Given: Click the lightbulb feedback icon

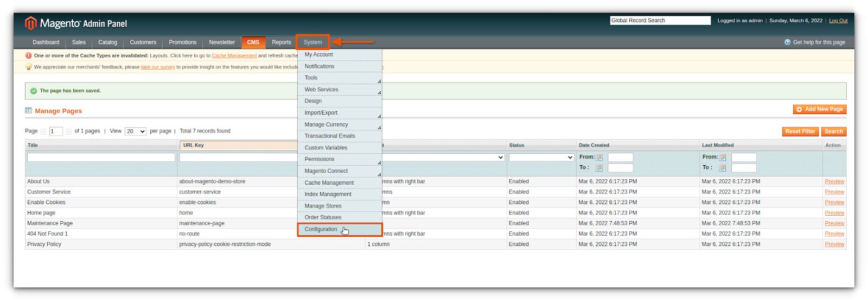Looking at the screenshot, I should pos(29,67).
